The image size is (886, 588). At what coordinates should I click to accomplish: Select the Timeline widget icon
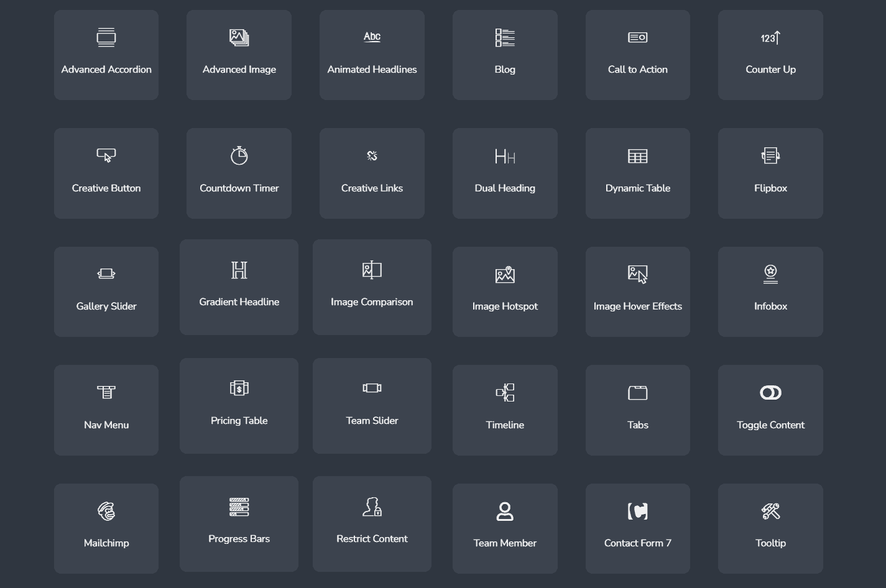coord(505,393)
